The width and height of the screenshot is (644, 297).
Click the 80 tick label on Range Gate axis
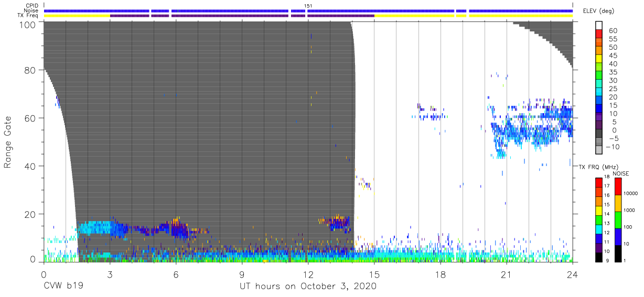coord(30,70)
